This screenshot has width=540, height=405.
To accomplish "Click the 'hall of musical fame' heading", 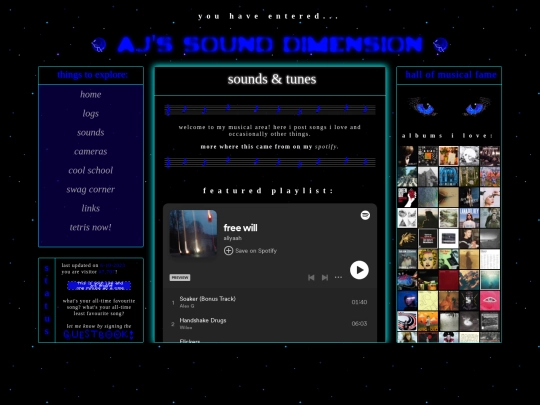I will pyautogui.click(x=451, y=75).
